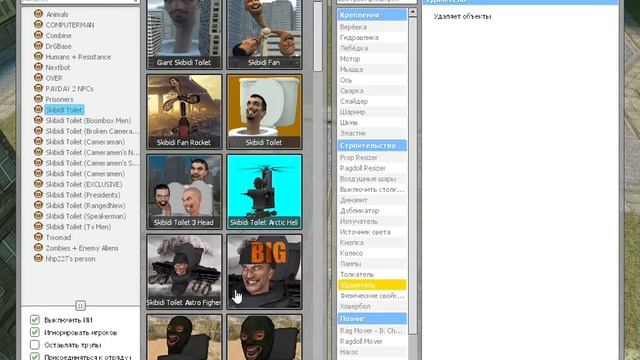Select the Толкатель tool
This screenshot has width=640, height=360.
click(372, 274)
